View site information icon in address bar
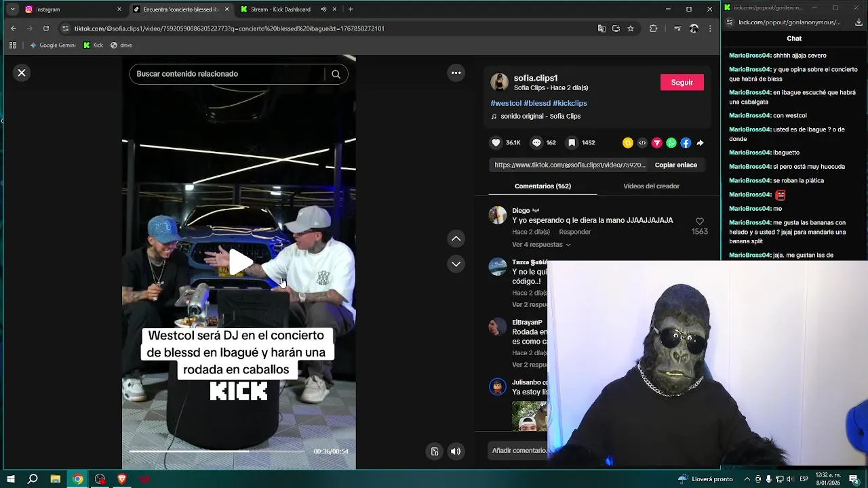 click(66, 28)
